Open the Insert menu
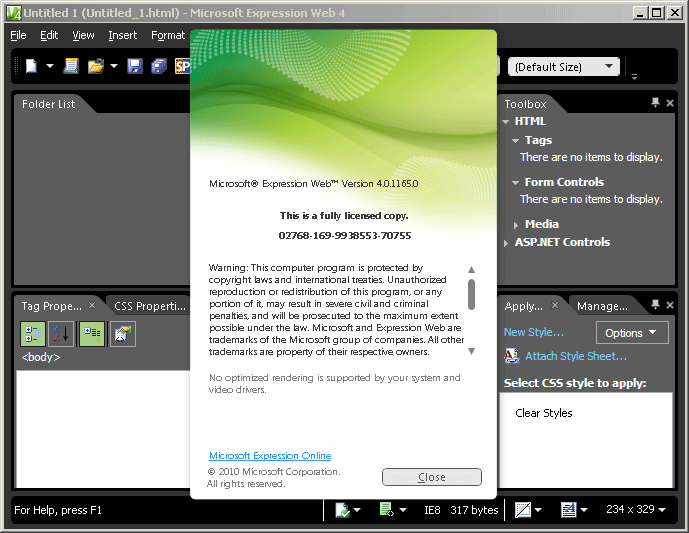689x533 pixels. (x=123, y=35)
